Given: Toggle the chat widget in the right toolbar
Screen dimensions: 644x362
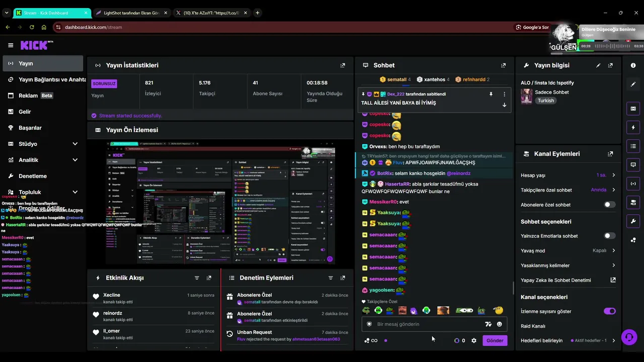Looking at the screenshot, I should (633, 165).
